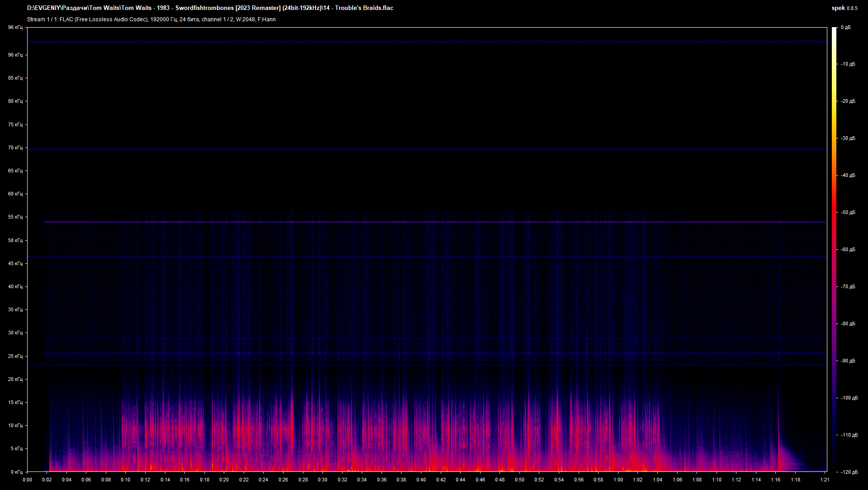Click the 50 кГц frequency axis label
Viewport: 868px width, 490px height.
coord(15,240)
